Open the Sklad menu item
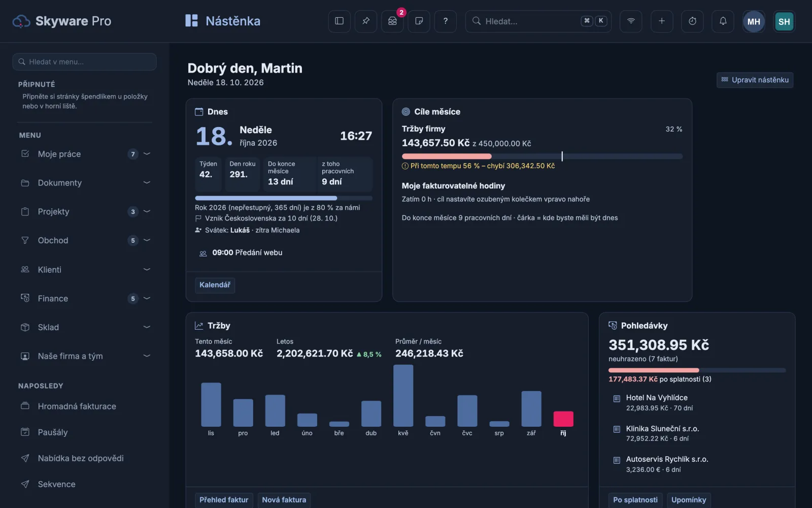Image resolution: width=812 pixels, height=508 pixels. click(85, 327)
